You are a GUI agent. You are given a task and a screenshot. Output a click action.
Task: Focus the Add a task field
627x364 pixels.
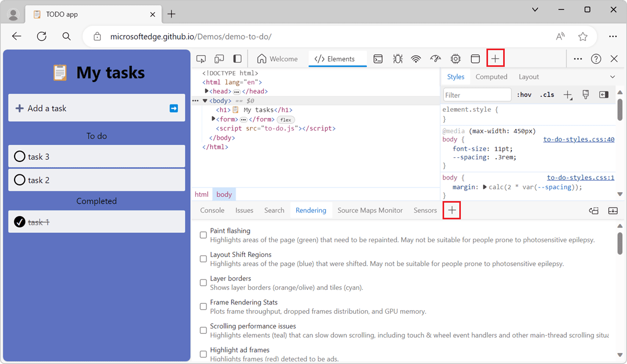click(x=97, y=108)
